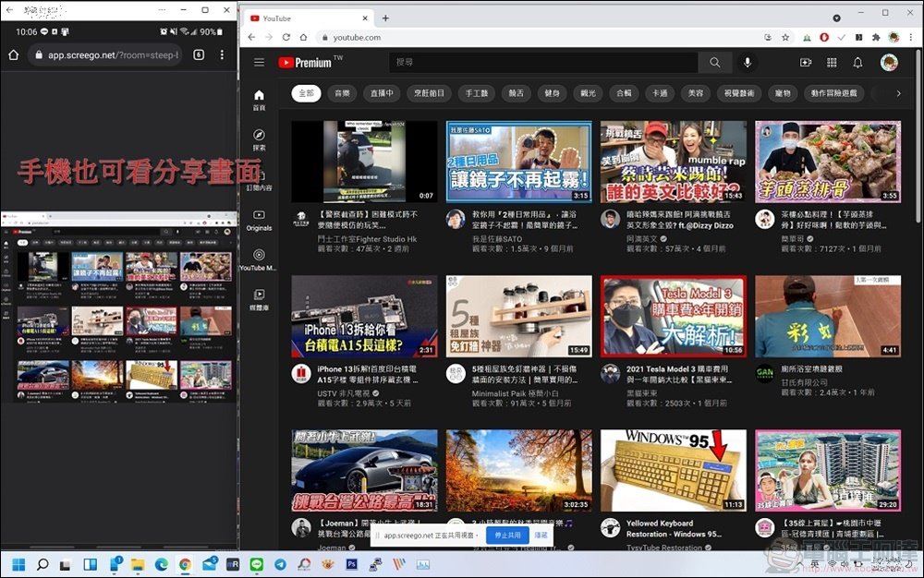The image size is (924, 578).
Task: Tap the home icon in the phone browser
Action: tap(14, 54)
